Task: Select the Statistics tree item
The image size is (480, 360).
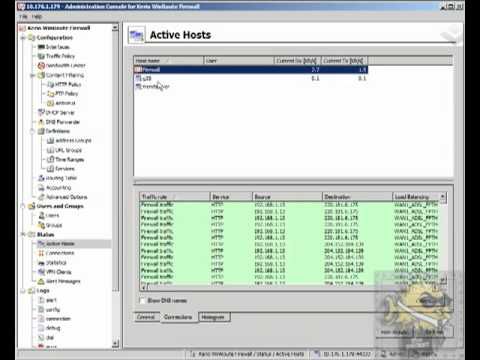Action: 56,263
